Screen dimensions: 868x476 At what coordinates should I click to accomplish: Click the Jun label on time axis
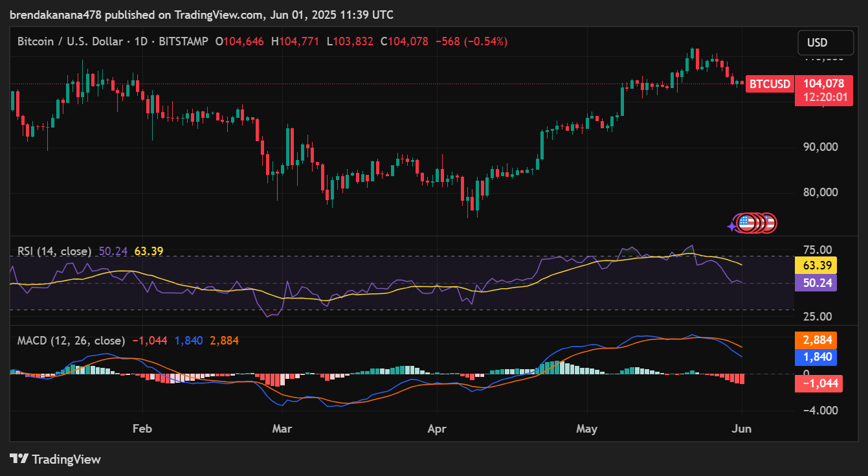[x=742, y=429]
